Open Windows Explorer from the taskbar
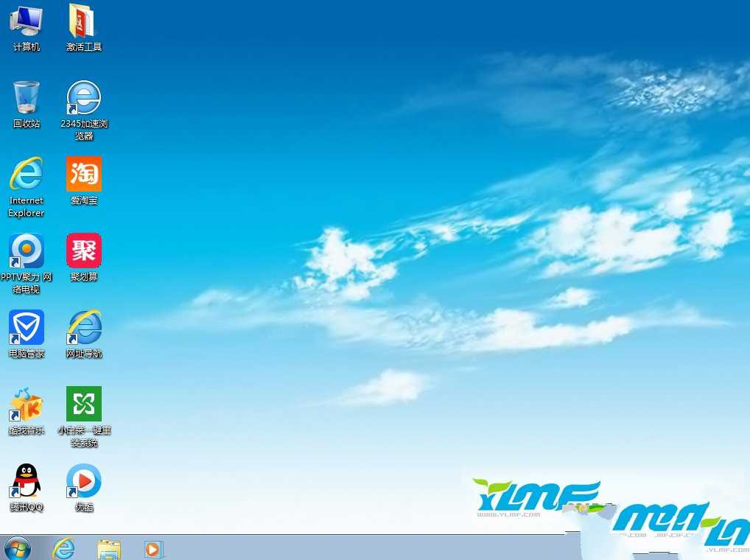 [x=109, y=548]
